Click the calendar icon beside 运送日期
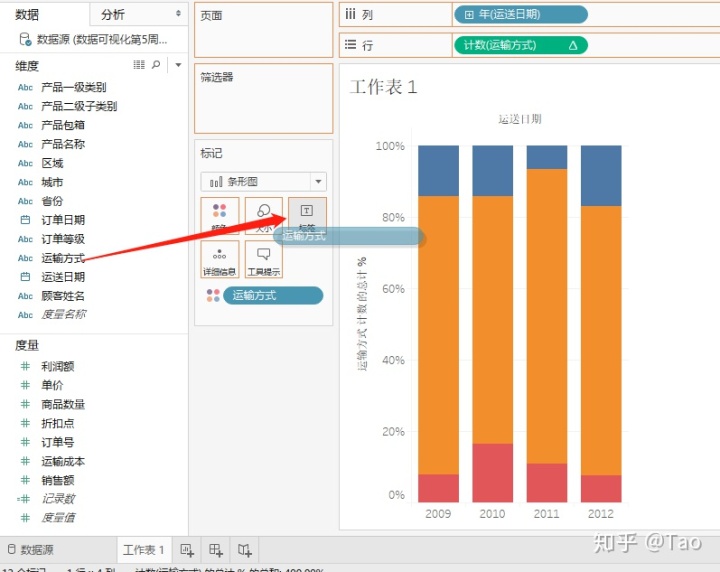Viewport: 720px width, 572px height. (x=25, y=277)
